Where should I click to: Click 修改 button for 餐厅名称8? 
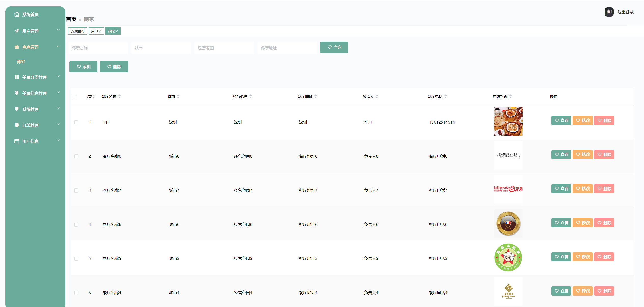click(583, 155)
